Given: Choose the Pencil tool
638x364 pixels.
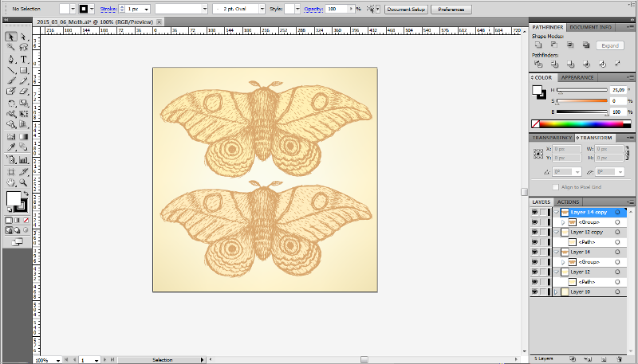Looking at the screenshot, I should click(x=24, y=80).
